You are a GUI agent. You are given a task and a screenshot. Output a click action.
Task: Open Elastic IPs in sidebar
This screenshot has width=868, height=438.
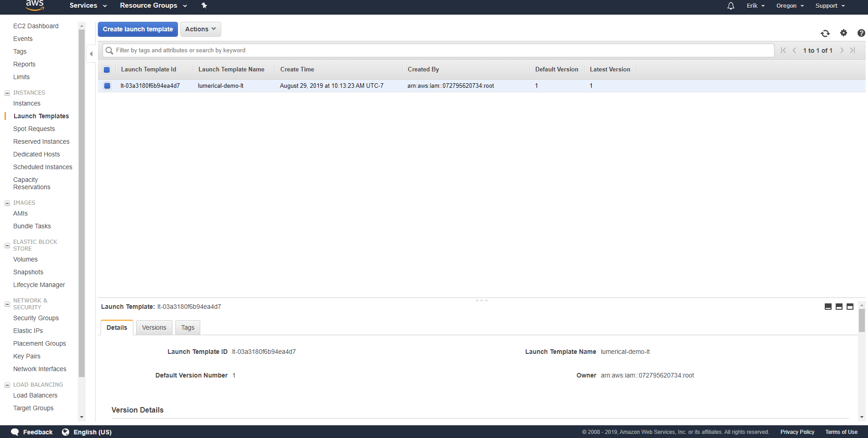click(x=28, y=331)
